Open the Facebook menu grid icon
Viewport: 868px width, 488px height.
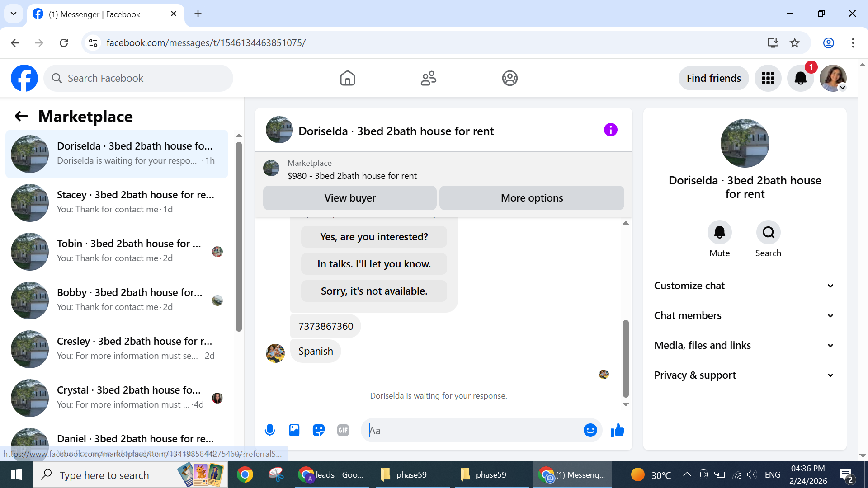pyautogui.click(x=768, y=78)
